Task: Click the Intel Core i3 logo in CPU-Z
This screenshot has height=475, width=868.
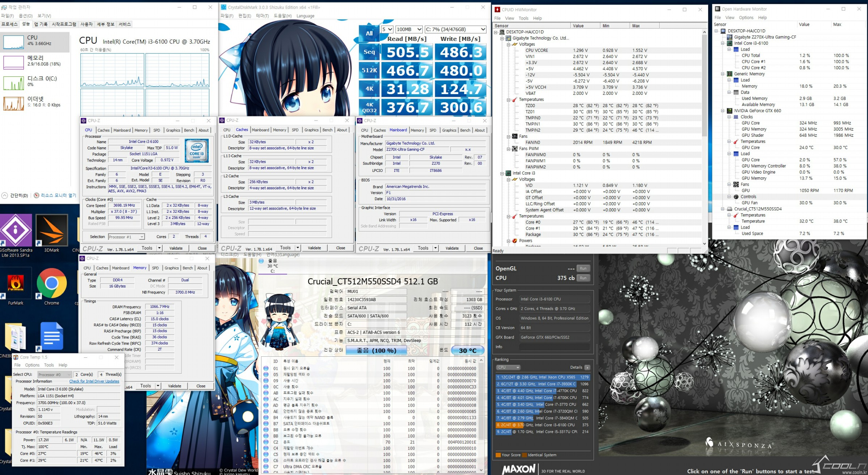Action: (x=197, y=150)
